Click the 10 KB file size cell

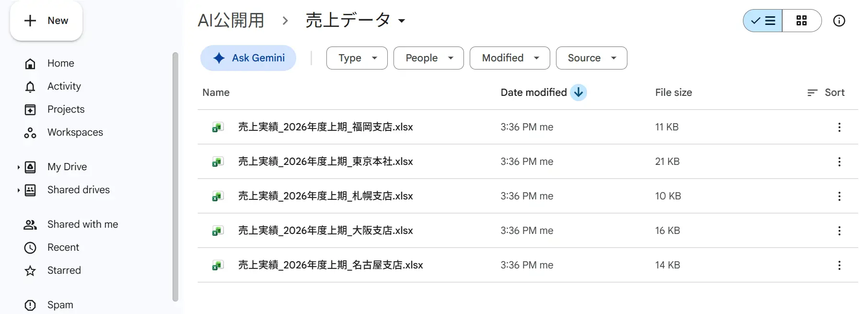pos(668,196)
